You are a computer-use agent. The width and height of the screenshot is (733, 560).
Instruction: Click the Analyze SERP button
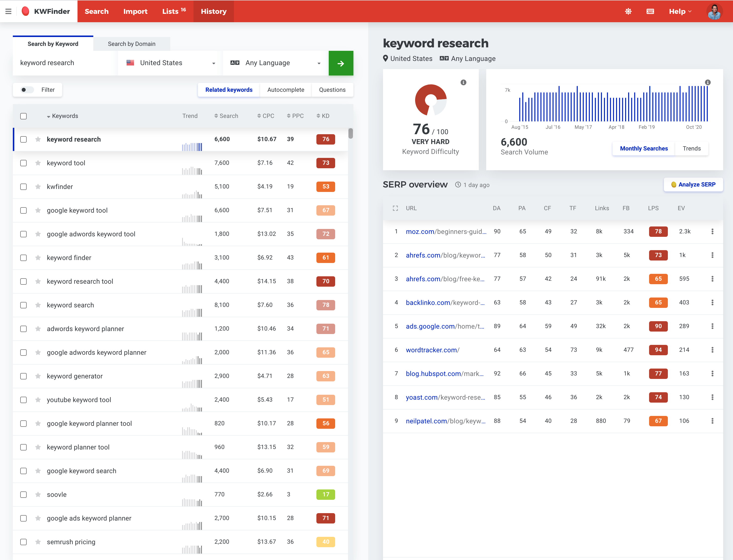click(x=693, y=185)
